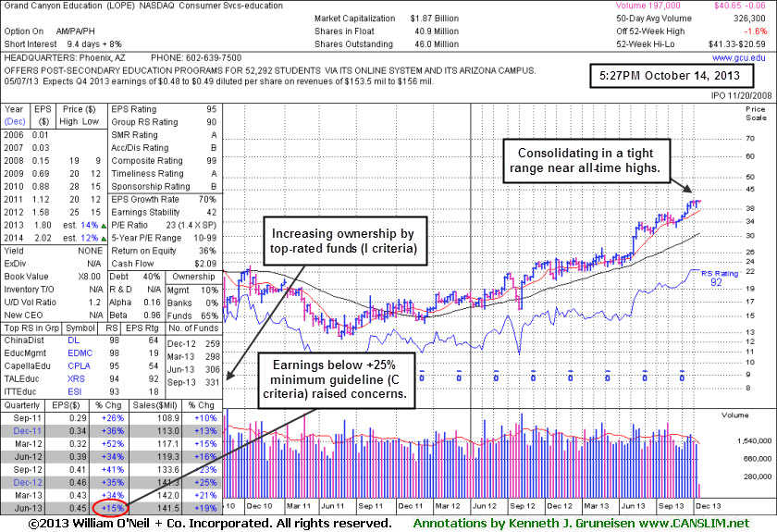This screenshot has width=777, height=532.
Task: Click the No. of Funds header
Action: [193, 328]
